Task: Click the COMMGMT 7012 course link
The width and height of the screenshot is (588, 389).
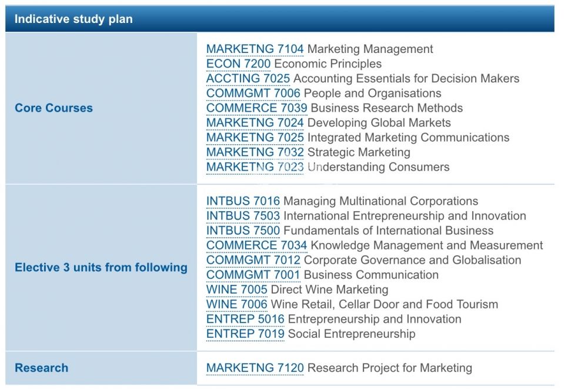Action: click(253, 260)
